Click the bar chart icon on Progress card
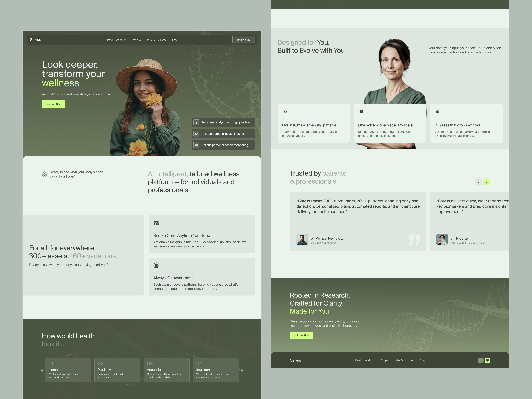 tap(438, 112)
